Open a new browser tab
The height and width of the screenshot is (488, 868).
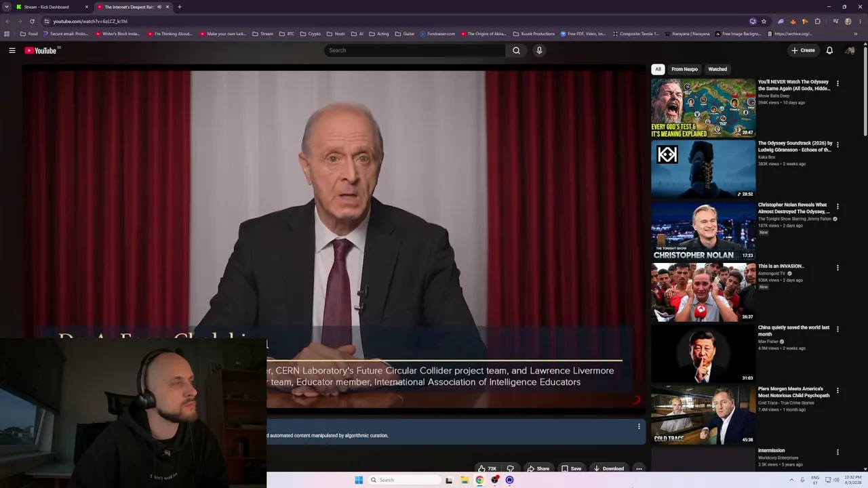click(179, 7)
